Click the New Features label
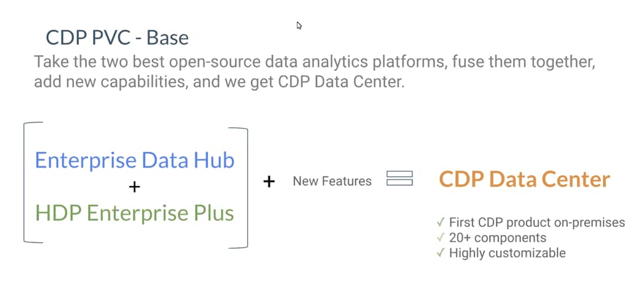The width and height of the screenshot is (644, 301). tap(332, 181)
